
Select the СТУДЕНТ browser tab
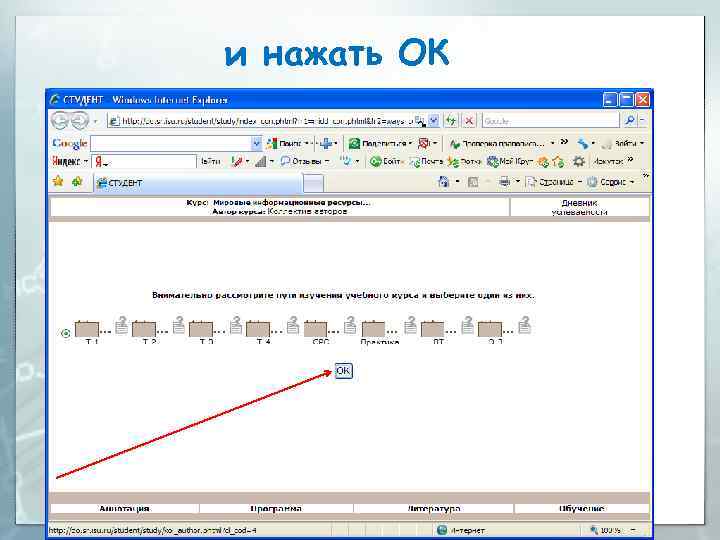[x=198, y=183]
